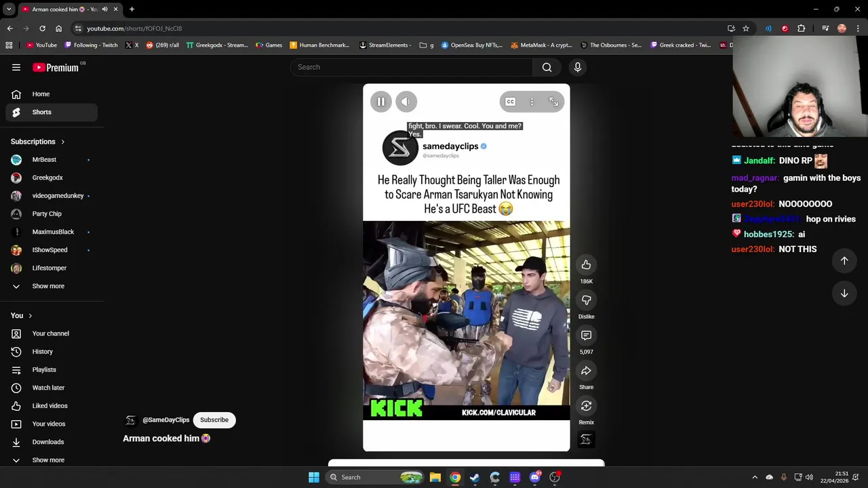Open the Following - Twitch bookmark
The height and width of the screenshot is (488, 868).
coord(91,45)
